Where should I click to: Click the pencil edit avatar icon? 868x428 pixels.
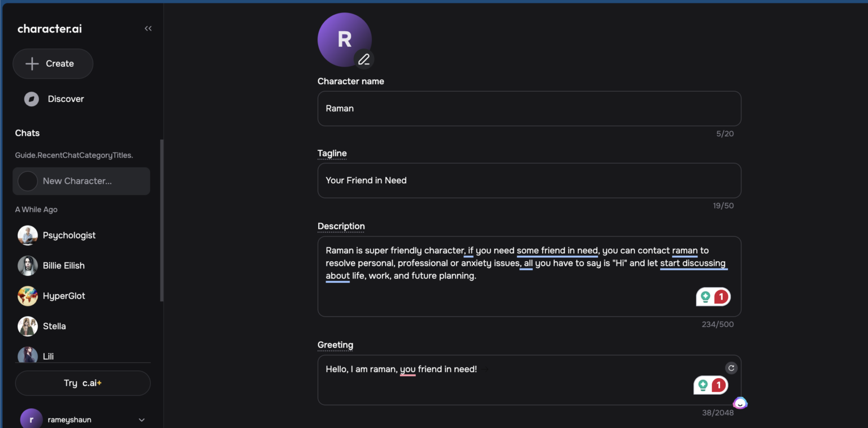click(x=364, y=59)
